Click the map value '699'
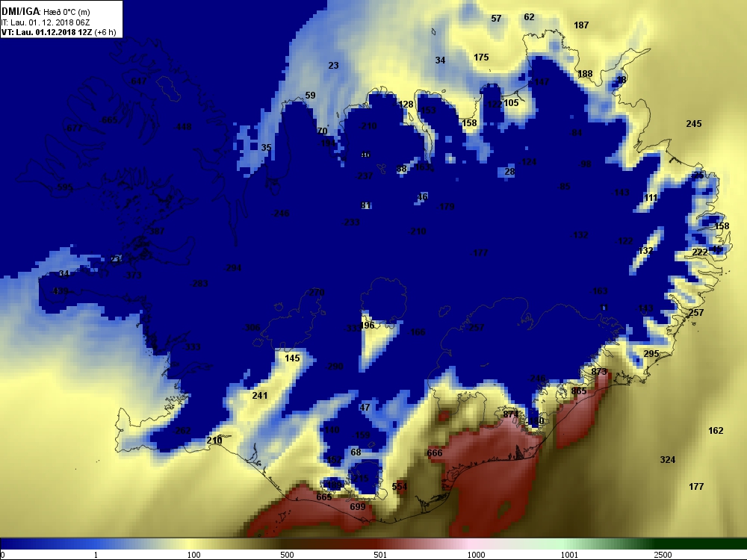Image resolution: width=747 pixels, height=560 pixels. 357,507
